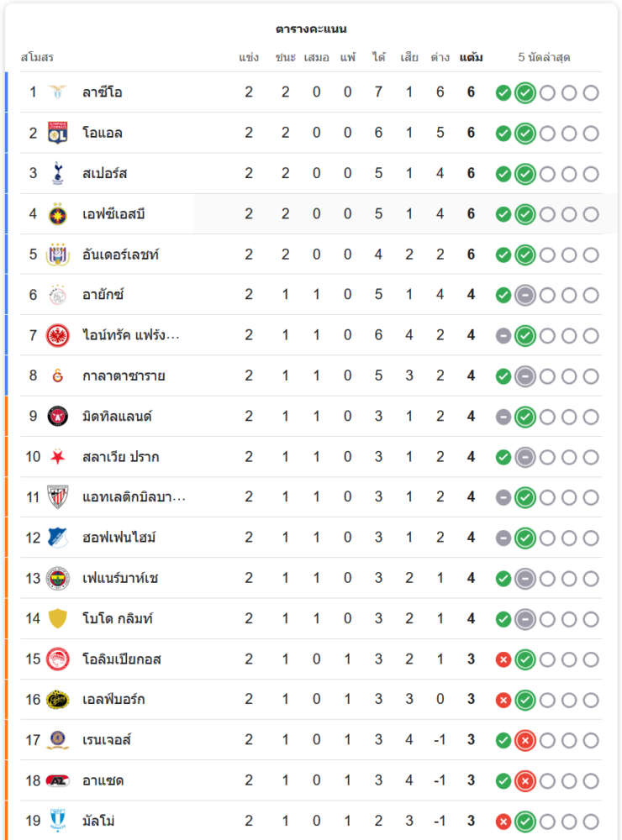This screenshot has height=840, width=622.
Task: Click the ตารางคะแนน table title
Action: [311, 29]
